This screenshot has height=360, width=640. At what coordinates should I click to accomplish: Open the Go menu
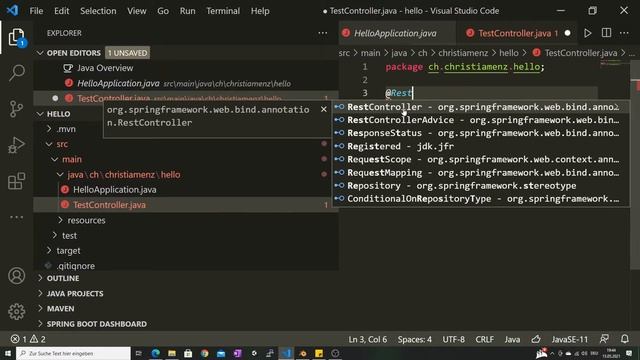[x=163, y=11]
